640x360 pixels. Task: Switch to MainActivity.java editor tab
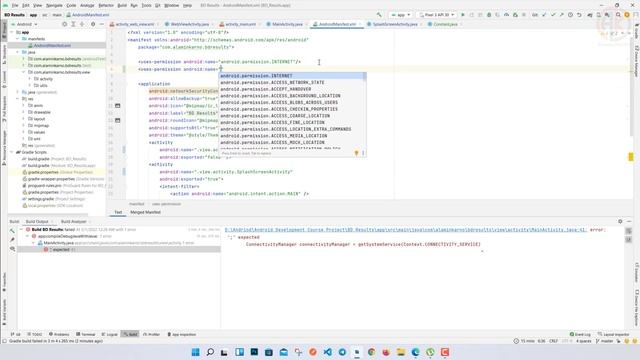[287, 24]
